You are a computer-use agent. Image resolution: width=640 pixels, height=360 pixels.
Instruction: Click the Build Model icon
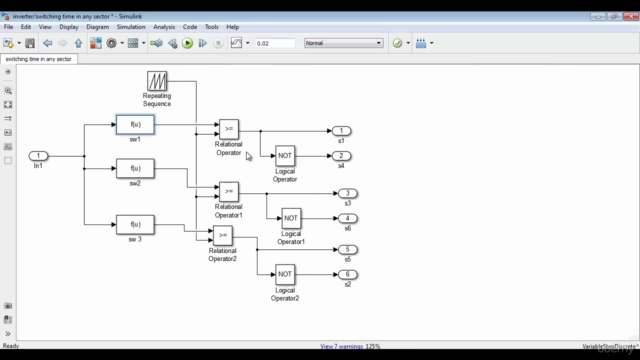click(421, 43)
